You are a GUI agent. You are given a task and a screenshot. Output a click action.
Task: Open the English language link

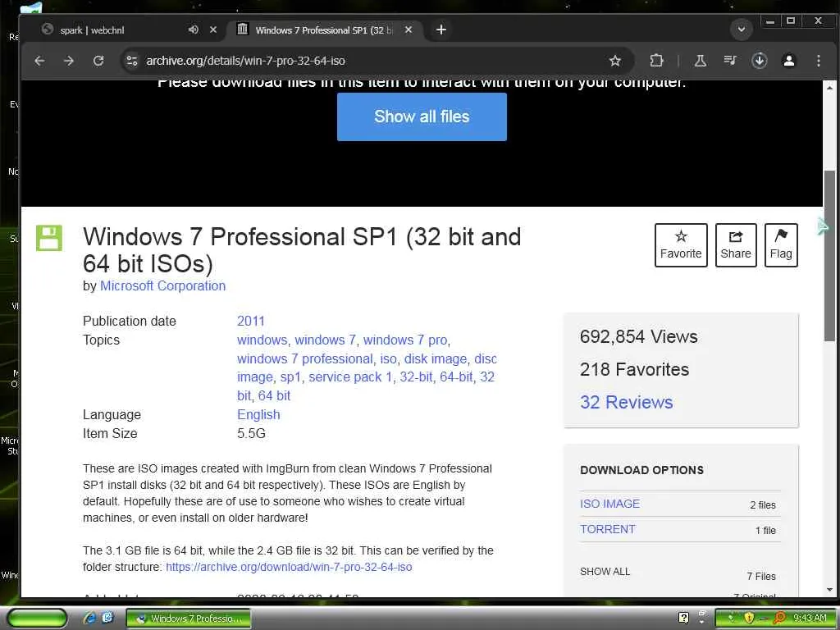pos(258,414)
